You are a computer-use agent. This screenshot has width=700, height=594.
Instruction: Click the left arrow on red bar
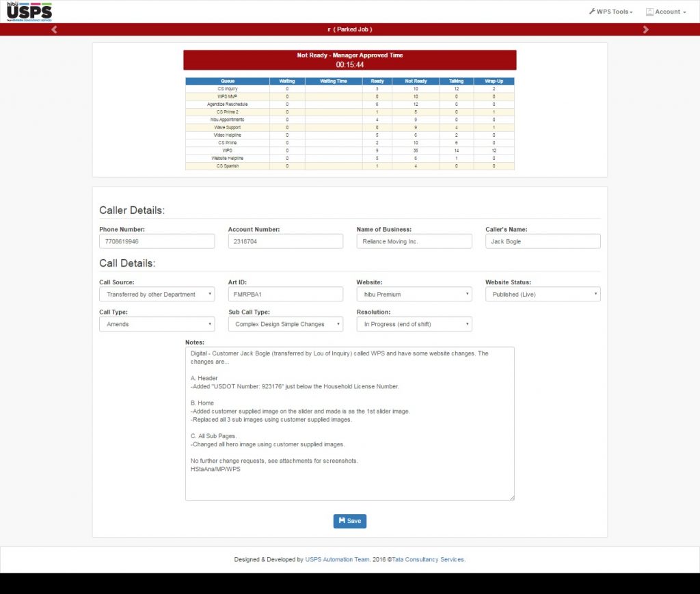point(54,29)
